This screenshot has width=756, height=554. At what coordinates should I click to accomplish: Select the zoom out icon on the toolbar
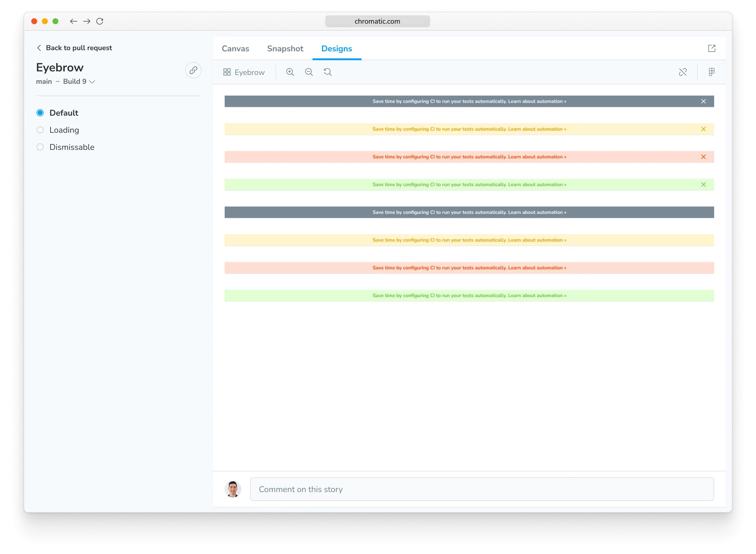[x=309, y=72]
